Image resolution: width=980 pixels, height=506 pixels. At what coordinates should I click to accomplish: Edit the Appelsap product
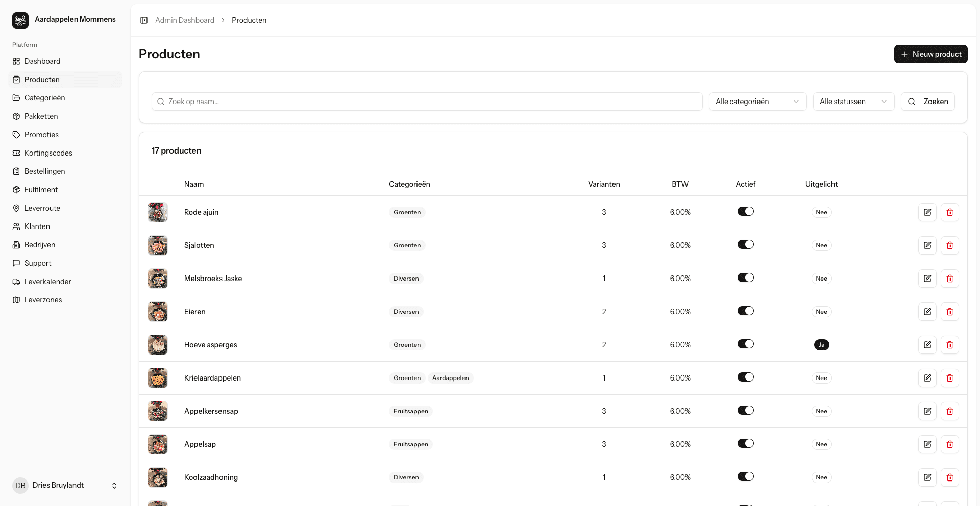pos(927,444)
